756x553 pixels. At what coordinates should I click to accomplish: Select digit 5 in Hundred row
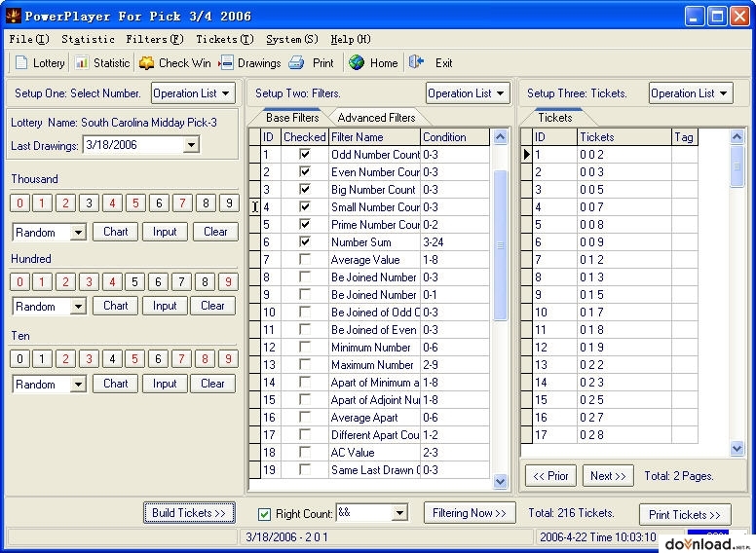(135, 281)
